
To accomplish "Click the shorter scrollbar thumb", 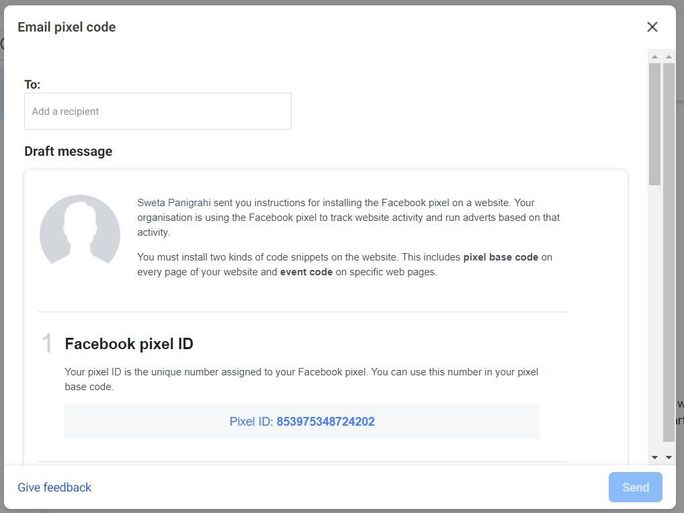I will tap(655, 124).
